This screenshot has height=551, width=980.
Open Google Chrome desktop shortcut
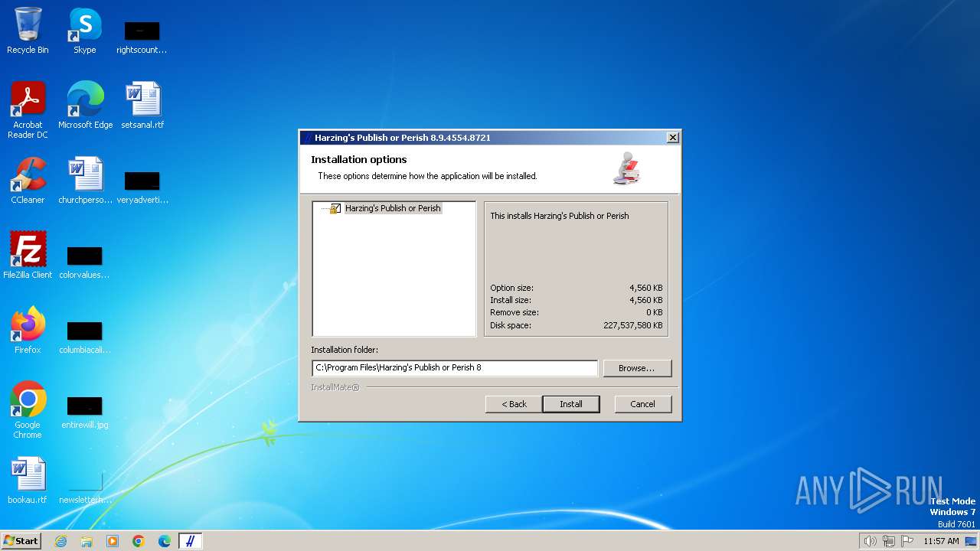pyautogui.click(x=28, y=410)
